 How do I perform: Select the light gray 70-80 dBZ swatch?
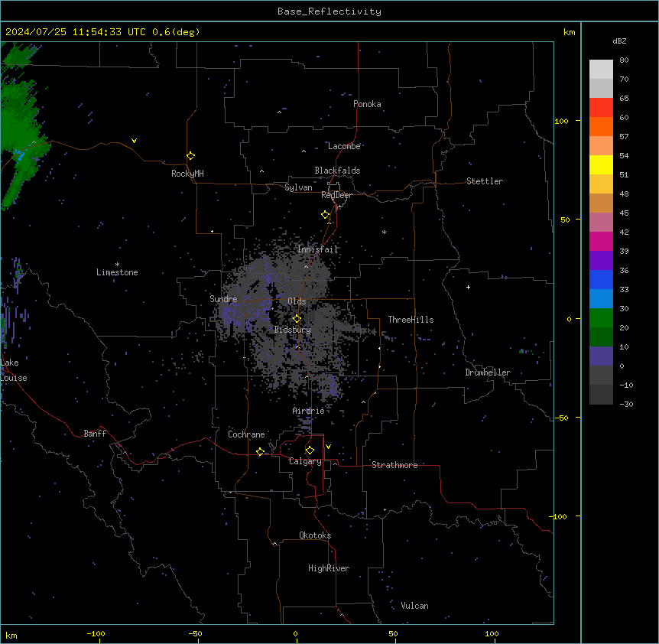coord(601,70)
